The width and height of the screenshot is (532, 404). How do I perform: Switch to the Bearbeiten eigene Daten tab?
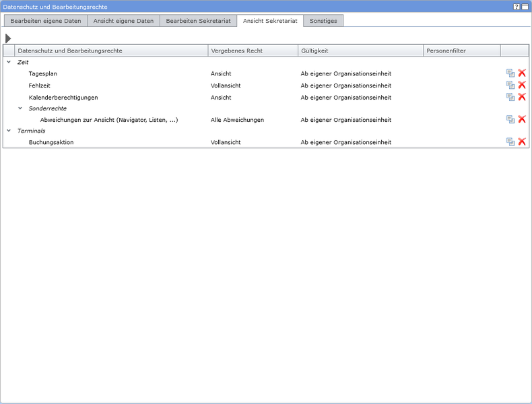tap(46, 21)
